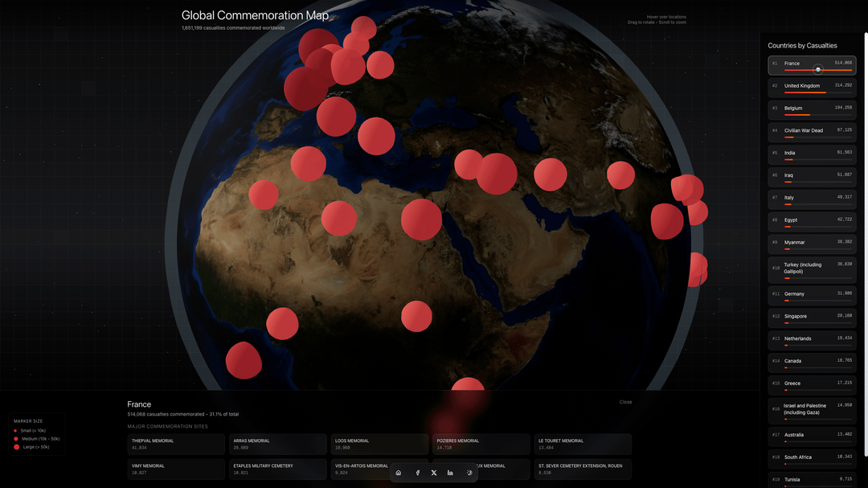The image size is (868, 488).
Task: Click the home icon in bottom toolbar
Action: (x=399, y=473)
